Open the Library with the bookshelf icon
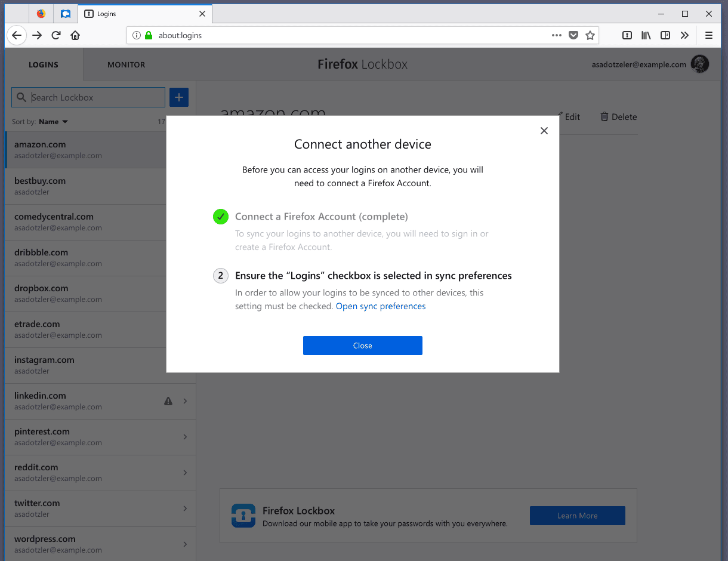Image resolution: width=728 pixels, height=561 pixels. (x=646, y=35)
